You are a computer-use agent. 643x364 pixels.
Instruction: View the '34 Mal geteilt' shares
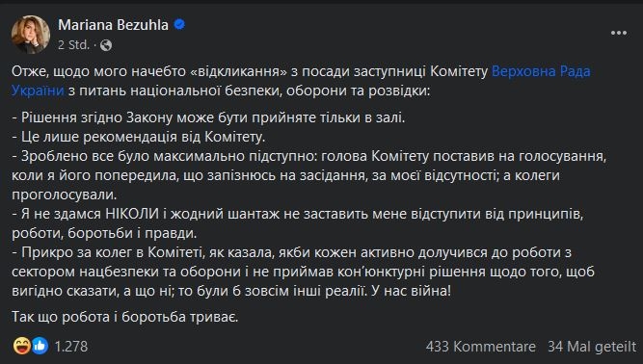click(592, 347)
